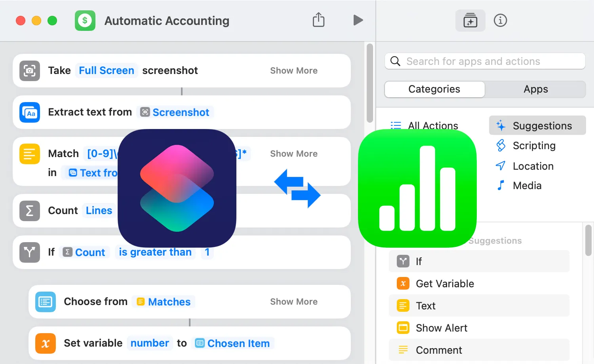The width and height of the screenshot is (594, 364).
Task: Open the Scripting actions category
Action: tap(533, 146)
